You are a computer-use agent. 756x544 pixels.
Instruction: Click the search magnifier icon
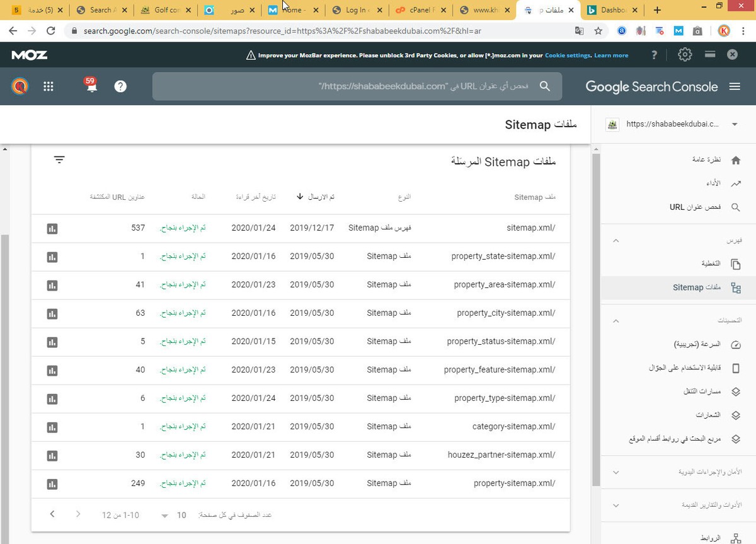coord(545,86)
